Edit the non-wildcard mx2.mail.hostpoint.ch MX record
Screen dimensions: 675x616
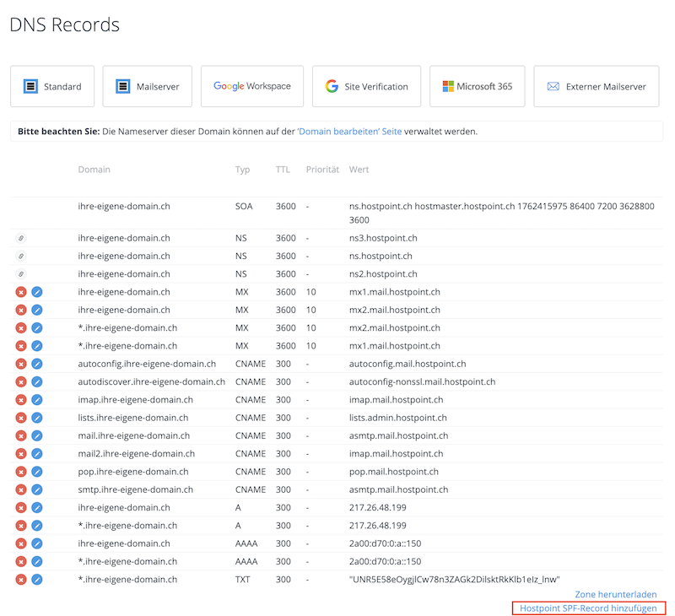click(37, 310)
